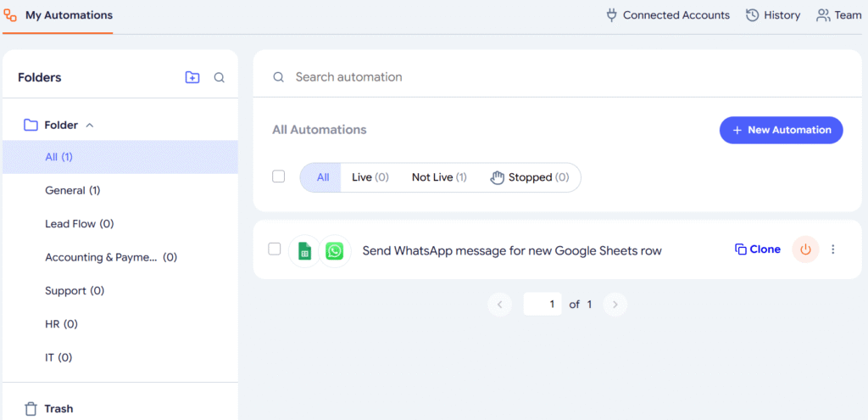
Task: Filter by Stopped automations
Action: (530, 177)
